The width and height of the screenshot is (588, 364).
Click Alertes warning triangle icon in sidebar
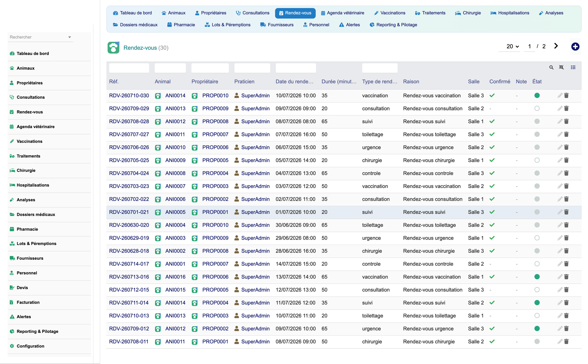[12, 317]
